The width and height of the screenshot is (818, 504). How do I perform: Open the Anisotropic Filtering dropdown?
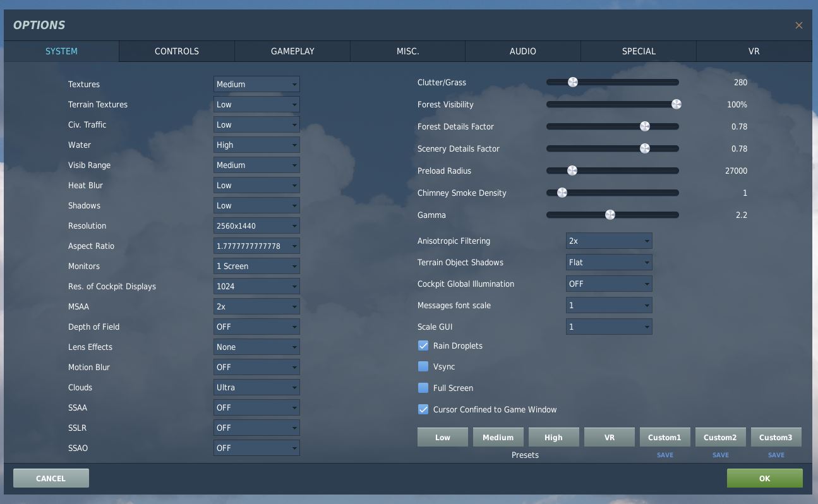(609, 241)
